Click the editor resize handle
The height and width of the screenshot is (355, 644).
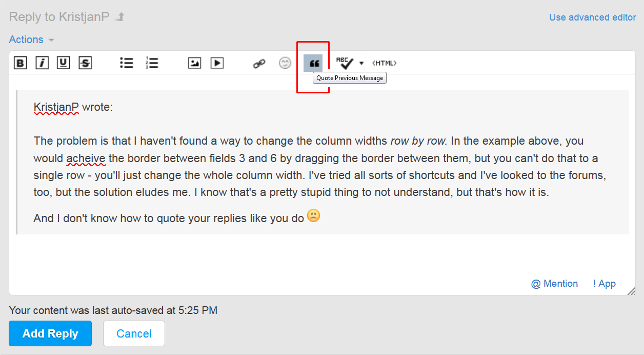pyautogui.click(x=631, y=291)
